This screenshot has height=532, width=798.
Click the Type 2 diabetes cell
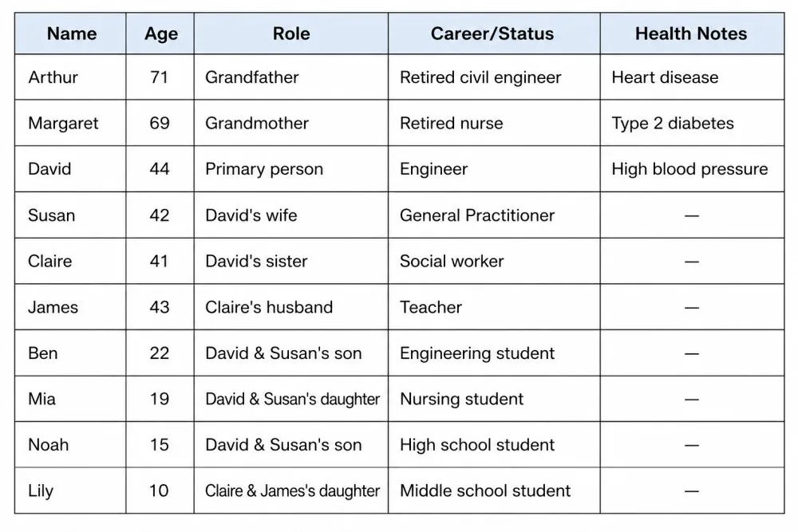point(673,124)
